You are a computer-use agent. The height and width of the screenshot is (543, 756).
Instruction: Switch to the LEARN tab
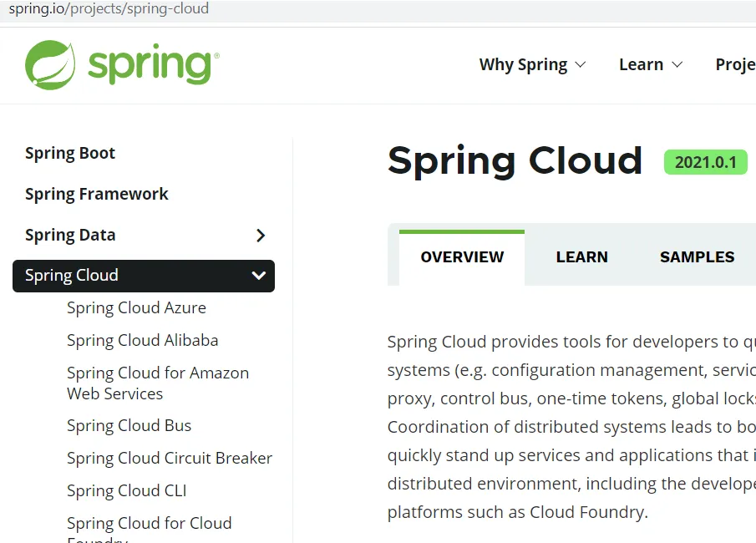click(x=582, y=257)
